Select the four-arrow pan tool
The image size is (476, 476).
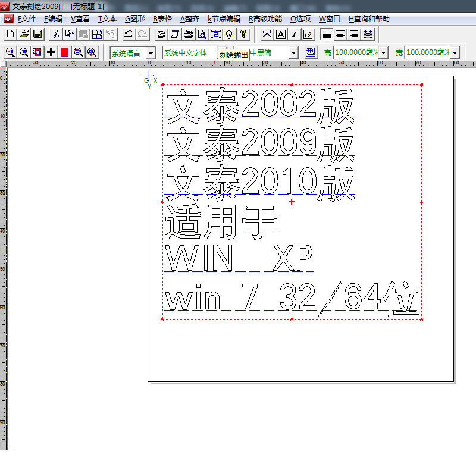tap(51, 52)
